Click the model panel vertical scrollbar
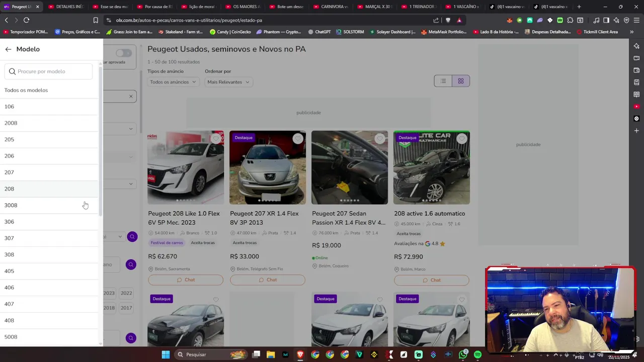This screenshot has width=644, height=362. click(x=101, y=141)
